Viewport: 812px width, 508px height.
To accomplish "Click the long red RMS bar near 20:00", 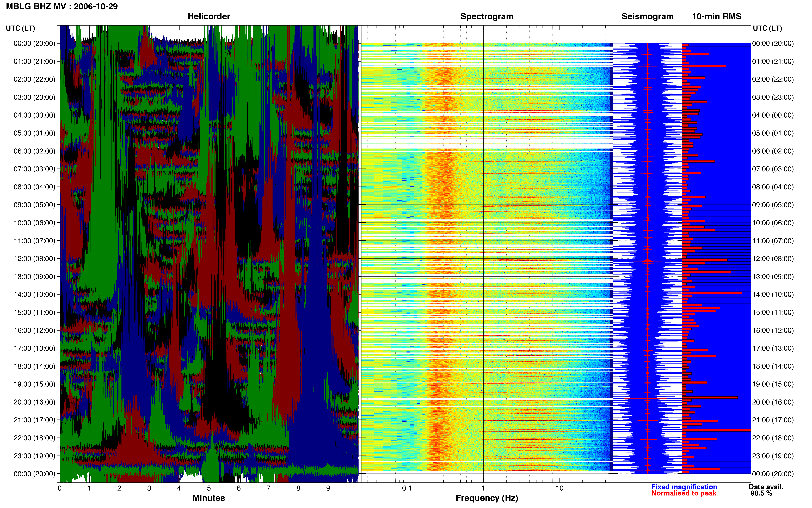I will (710, 397).
